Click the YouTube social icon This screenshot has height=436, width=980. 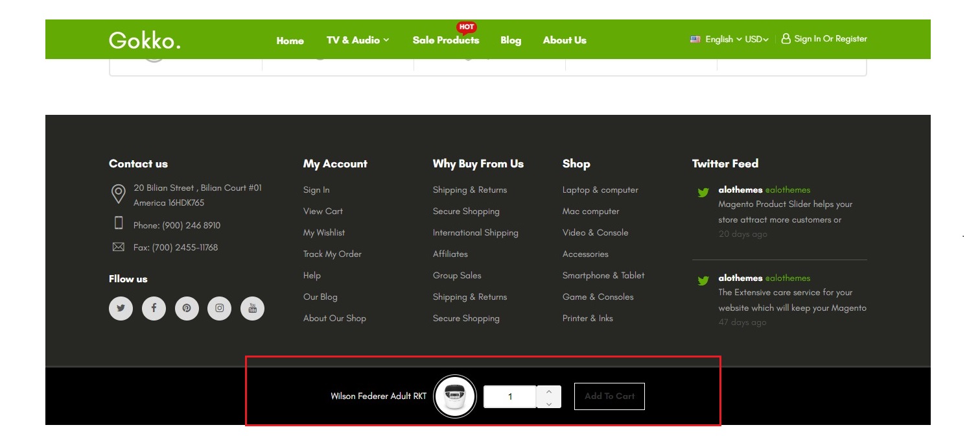[x=253, y=308]
